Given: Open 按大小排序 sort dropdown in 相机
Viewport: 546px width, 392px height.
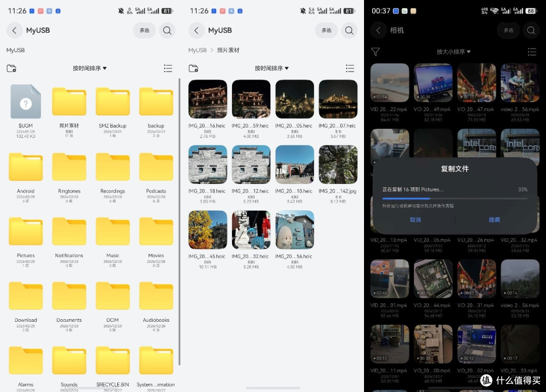Looking at the screenshot, I should [x=453, y=52].
